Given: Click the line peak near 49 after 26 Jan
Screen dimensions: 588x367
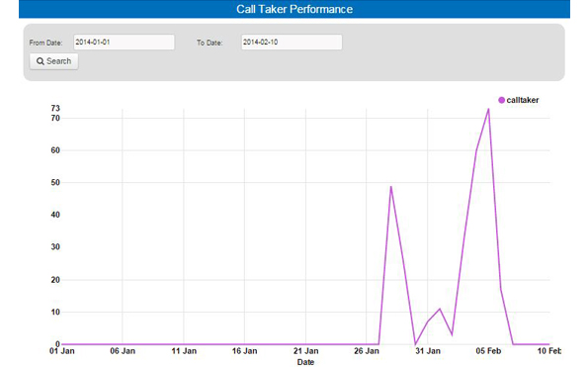Looking at the screenshot, I should pyautogui.click(x=390, y=187).
